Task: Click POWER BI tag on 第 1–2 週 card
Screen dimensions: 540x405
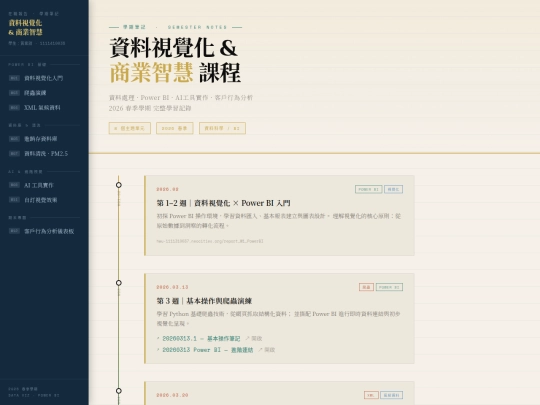Action: (368, 189)
